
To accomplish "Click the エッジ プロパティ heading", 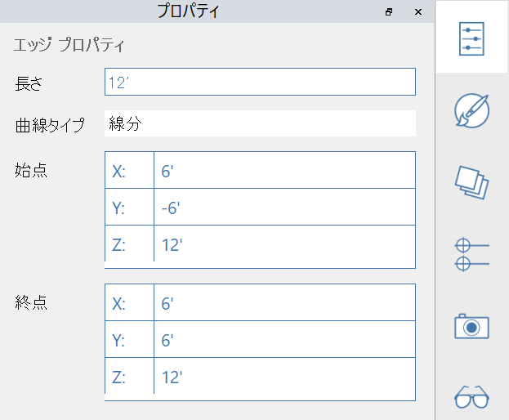I will (69, 44).
